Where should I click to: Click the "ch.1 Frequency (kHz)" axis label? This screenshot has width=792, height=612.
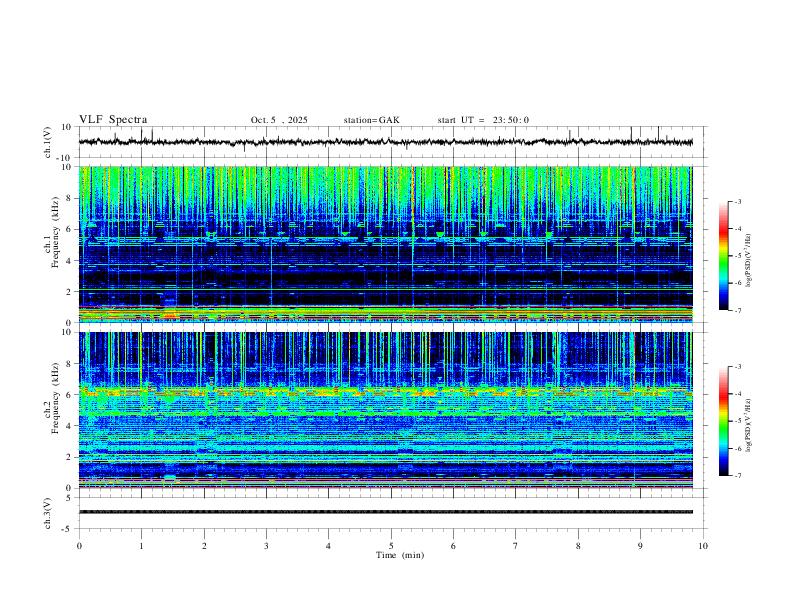52,232
